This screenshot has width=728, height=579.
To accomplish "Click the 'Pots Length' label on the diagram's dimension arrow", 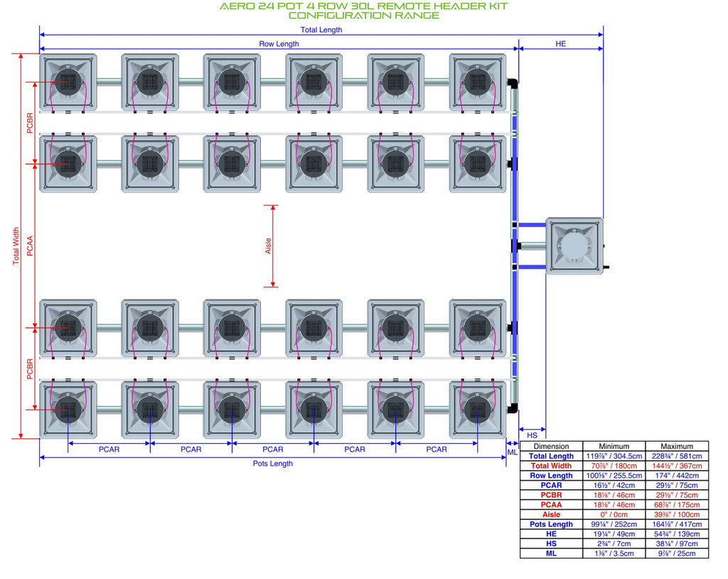I will click(x=272, y=463).
